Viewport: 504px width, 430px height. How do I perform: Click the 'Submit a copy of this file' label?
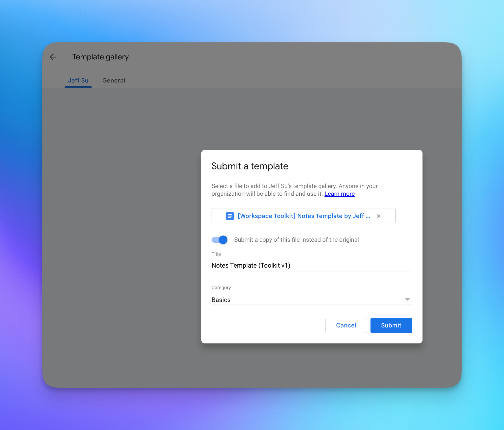pos(296,240)
